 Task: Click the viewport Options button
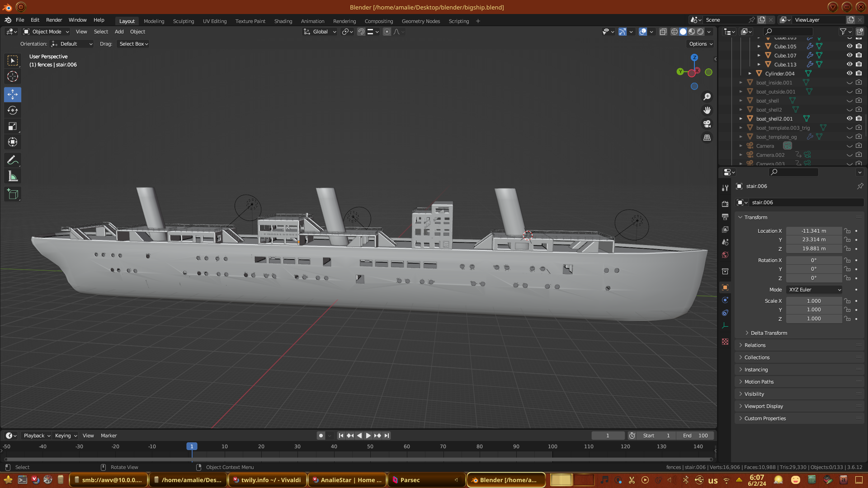[x=700, y=44]
